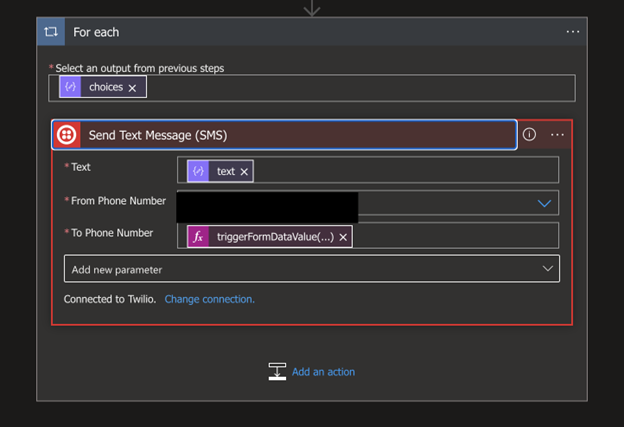Remove the triggerFormDataValue expression token
The height and width of the screenshot is (427, 624).
coord(343,237)
